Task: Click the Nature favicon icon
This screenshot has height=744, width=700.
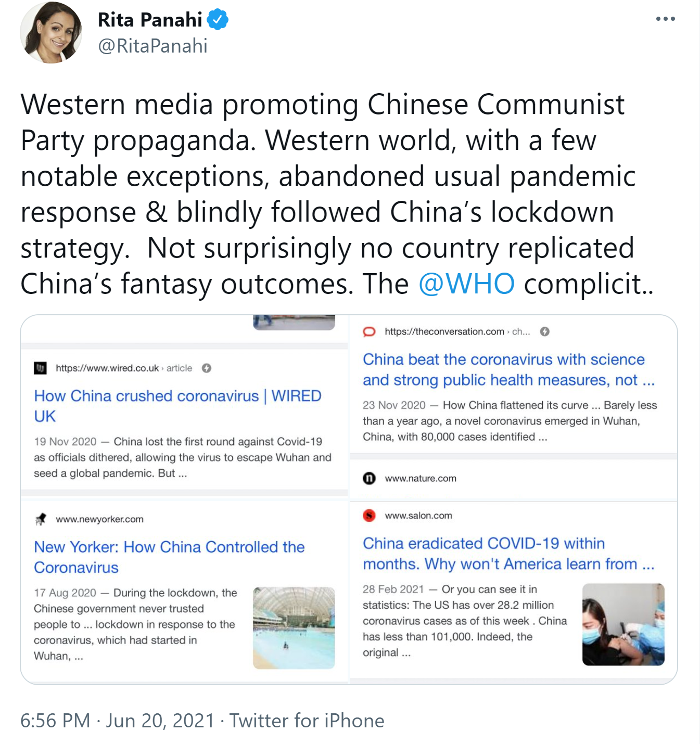Action: click(369, 478)
